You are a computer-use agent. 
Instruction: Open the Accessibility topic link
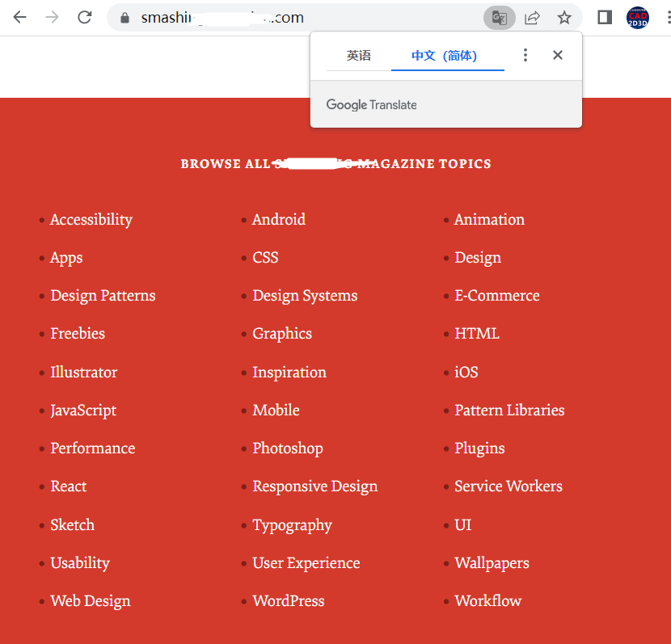(x=91, y=220)
